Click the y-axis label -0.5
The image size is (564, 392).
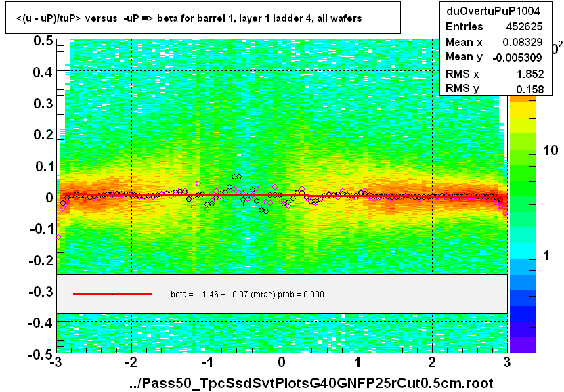coord(41,354)
